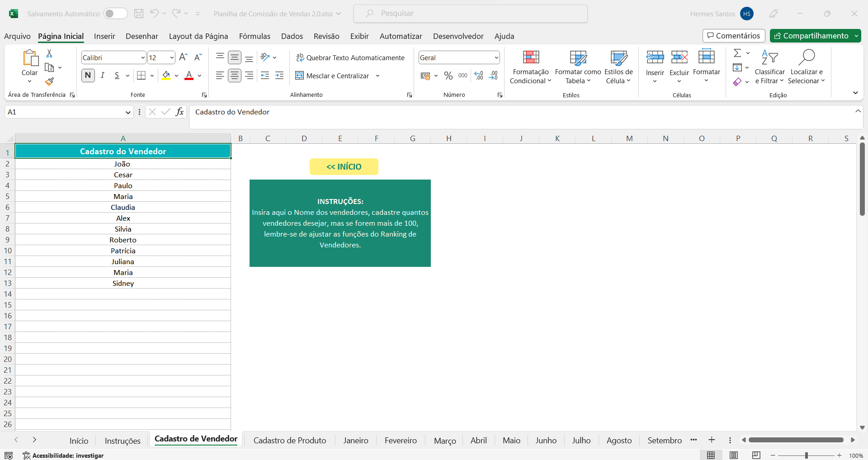868x460 pixels.
Task: Open the Inserir ribbon tab
Action: pyautogui.click(x=104, y=36)
